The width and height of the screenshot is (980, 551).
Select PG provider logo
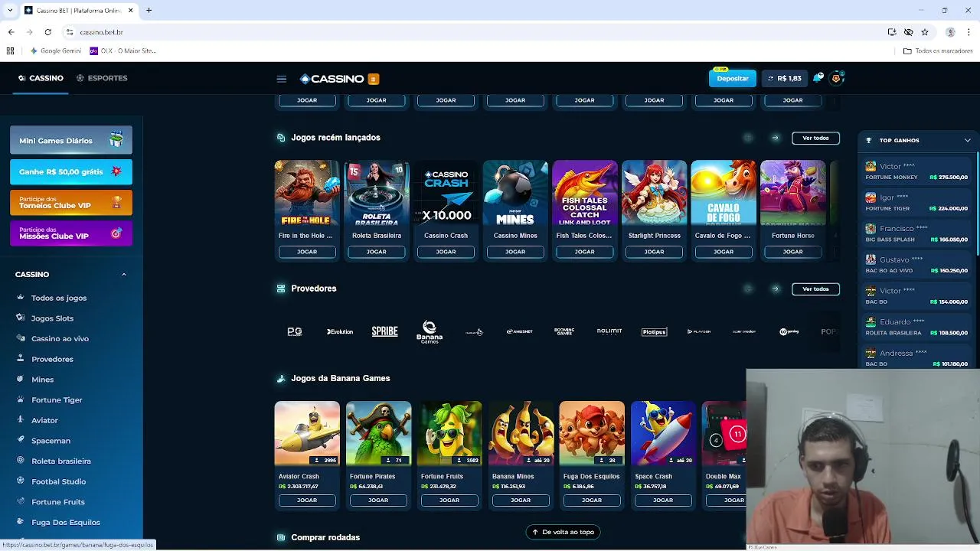coord(295,331)
